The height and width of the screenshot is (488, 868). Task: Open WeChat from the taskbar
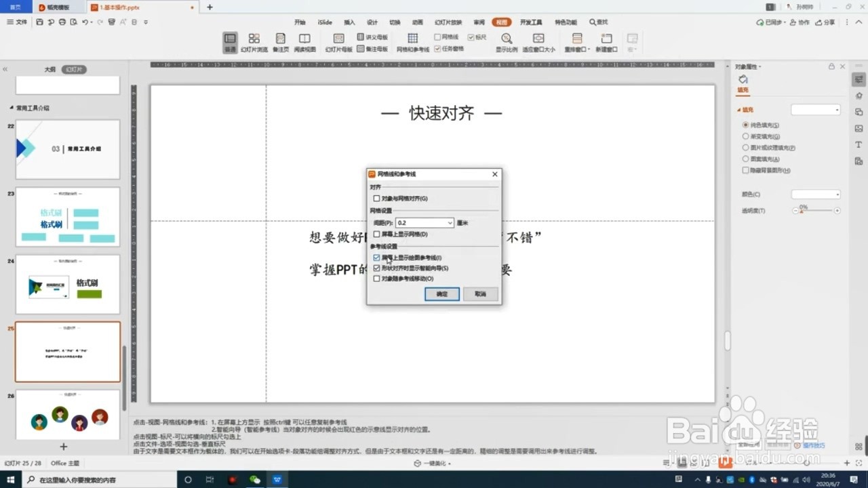click(255, 479)
